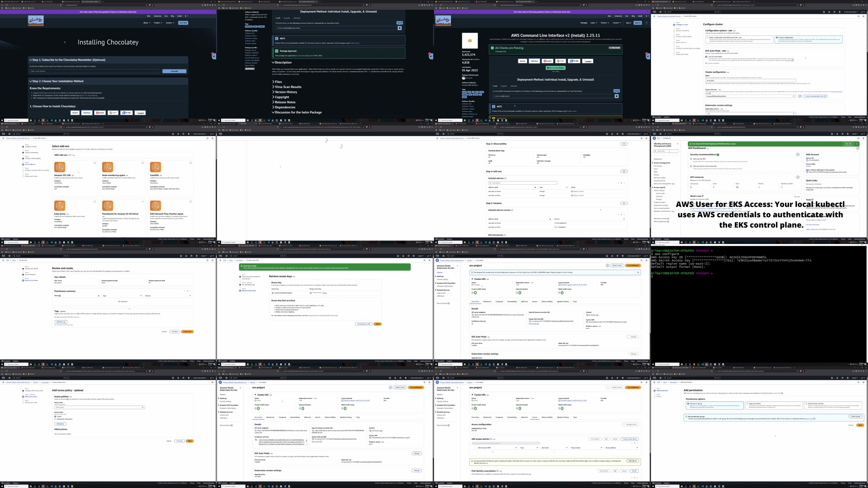The width and height of the screenshot is (868, 488).
Task: Tick the Node monitoring agent add-on checkbox
Action: (x=142, y=163)
